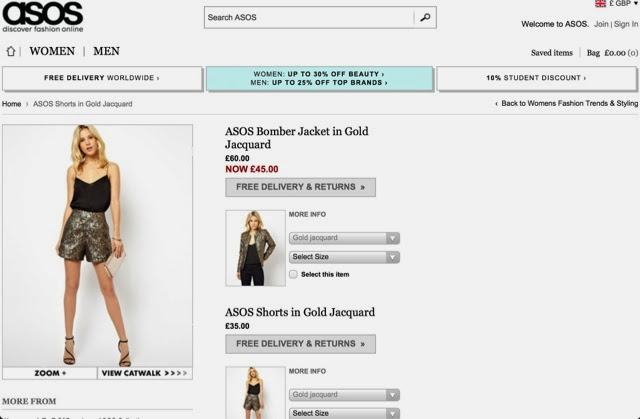Click the bomber jacket thumbnail image
640x419 pixels.
click(256, 248)
